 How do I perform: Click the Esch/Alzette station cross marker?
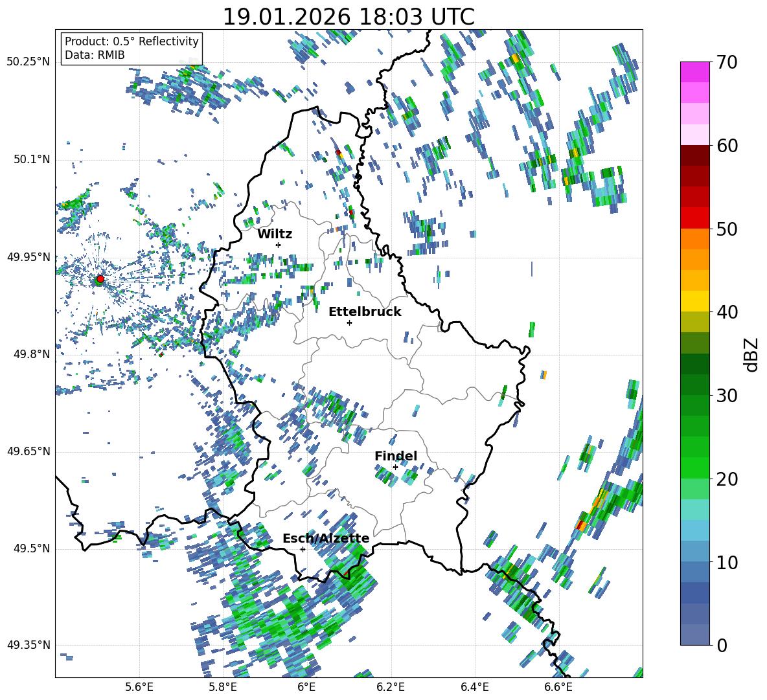pyautogui.click(x=303, y=549)
